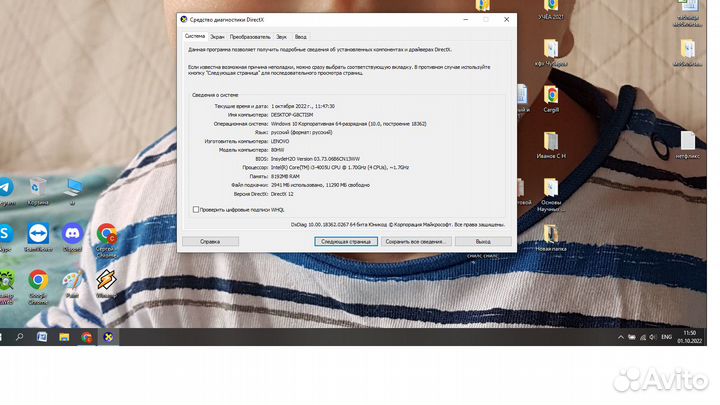Open the taskbar clock showing 11:50
720x405 pixels.
pyautogui.click(x=690, y=337)
